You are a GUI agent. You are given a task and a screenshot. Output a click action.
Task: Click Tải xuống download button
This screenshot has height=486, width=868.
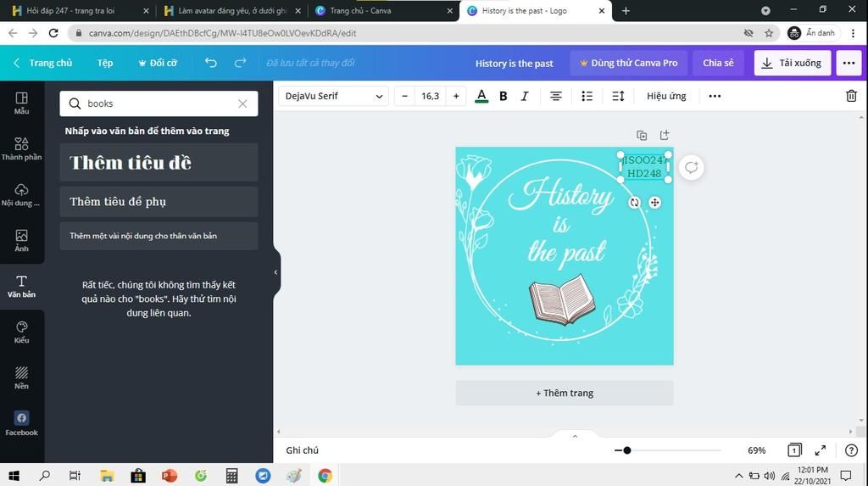point(793,63)
